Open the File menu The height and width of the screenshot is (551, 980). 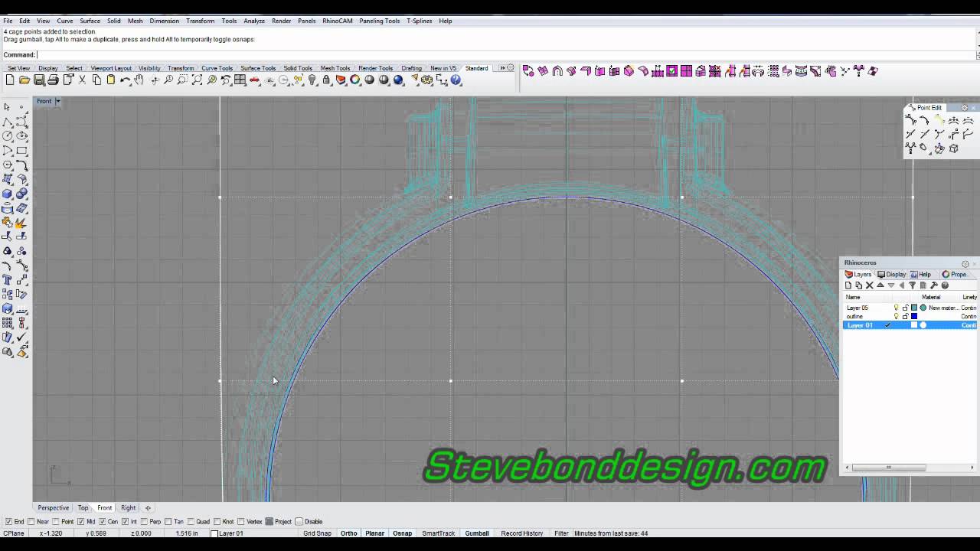click(8, 21)
